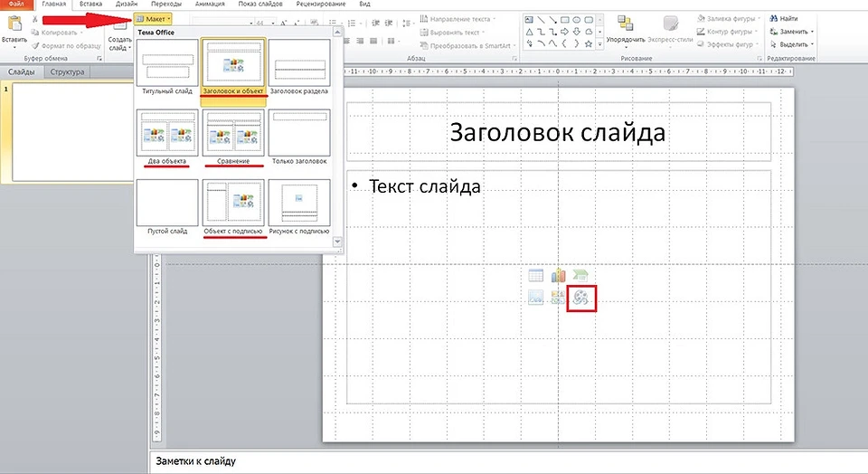
Task: Open the Контур фигуры dropdown
Action: point(727,32)
